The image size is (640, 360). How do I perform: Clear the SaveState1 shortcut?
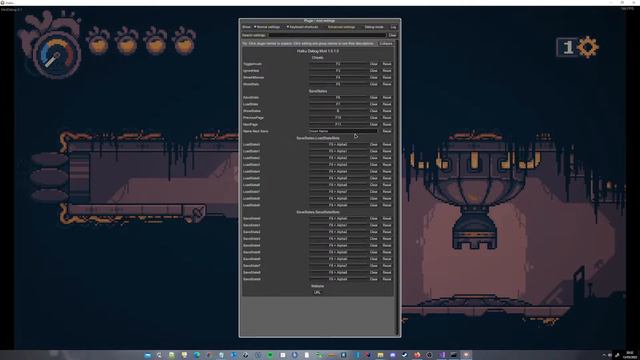tap(373, 225)
